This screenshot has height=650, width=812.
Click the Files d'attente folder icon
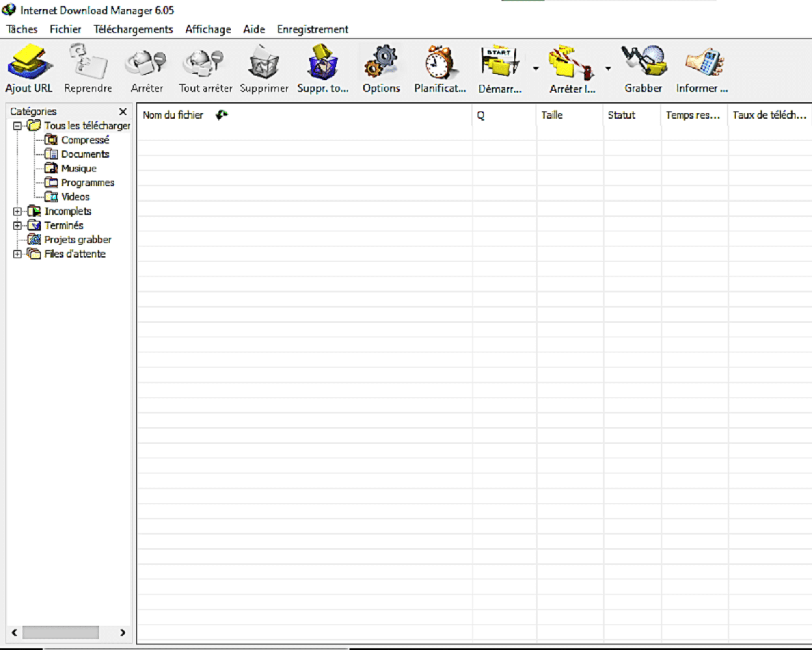34,253
